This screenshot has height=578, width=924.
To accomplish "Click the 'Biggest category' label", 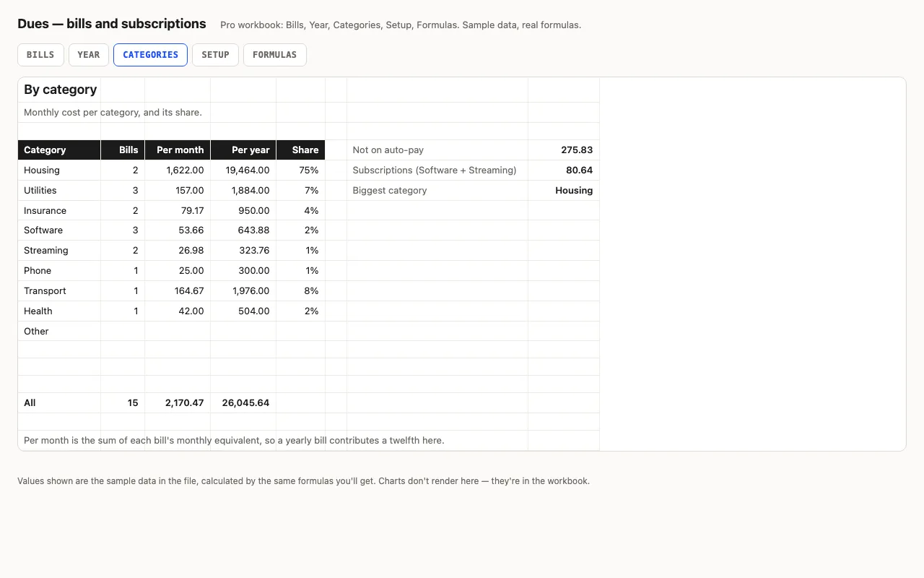I will (437, 191).
